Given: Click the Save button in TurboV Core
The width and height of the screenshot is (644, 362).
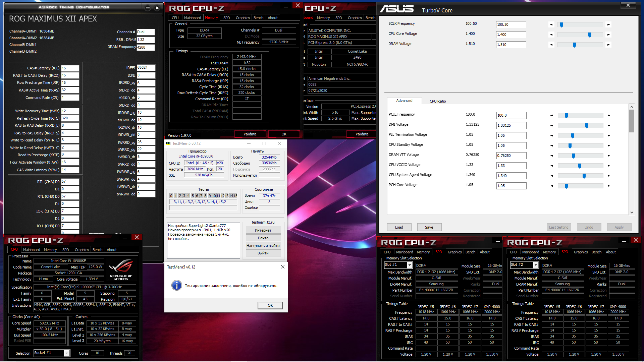Looking at the screenshot, I should [x=429, y=227].
